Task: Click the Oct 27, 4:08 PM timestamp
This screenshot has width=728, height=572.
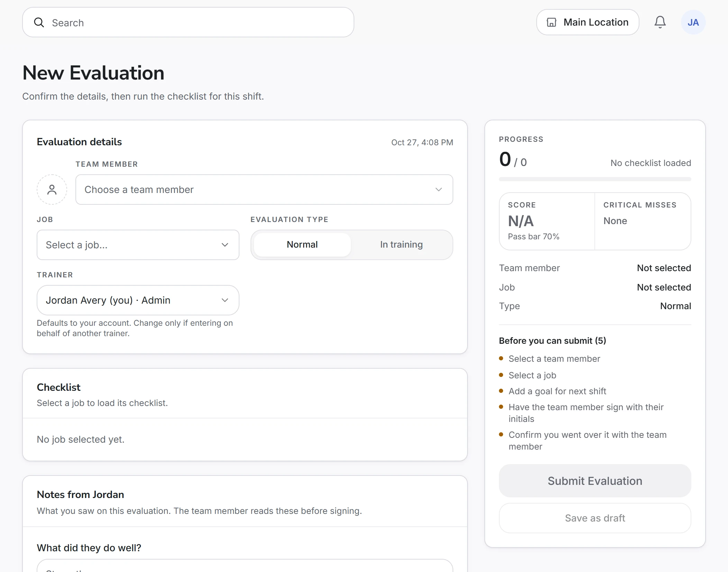Action: click(422, 142)
